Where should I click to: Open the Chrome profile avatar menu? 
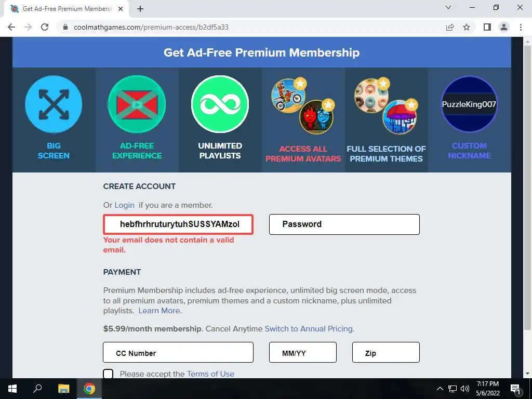(504, 27)
